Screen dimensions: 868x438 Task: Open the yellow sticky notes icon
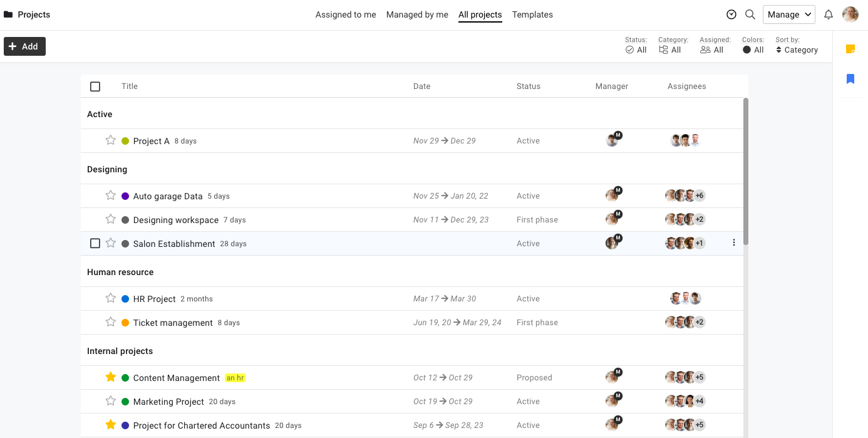coord(850,49)
